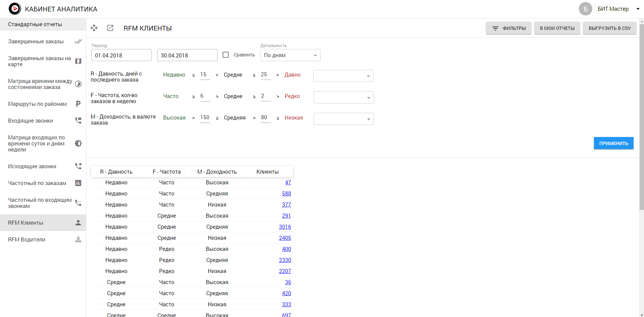The image size is (644, 317).
Task: Expand the Детальность 'По дням' dropdown
Action: coord(290,55)
